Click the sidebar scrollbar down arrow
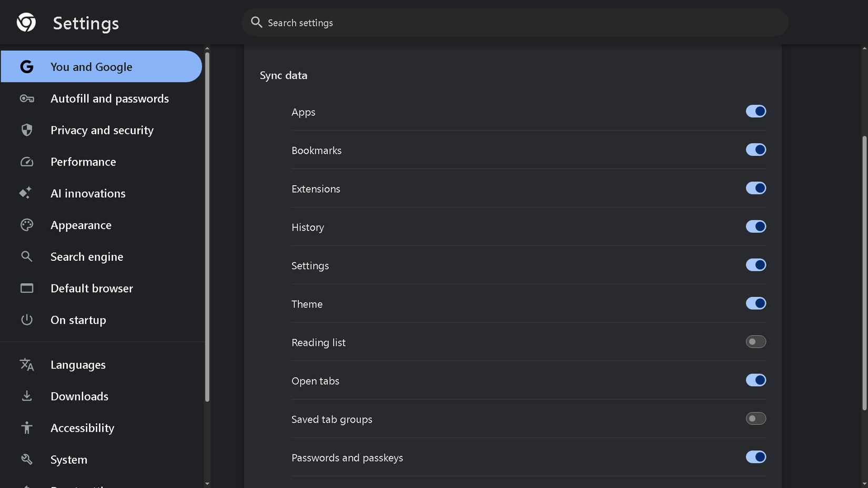The width and height of the screenshot is (868, 488). pos(207,483)
